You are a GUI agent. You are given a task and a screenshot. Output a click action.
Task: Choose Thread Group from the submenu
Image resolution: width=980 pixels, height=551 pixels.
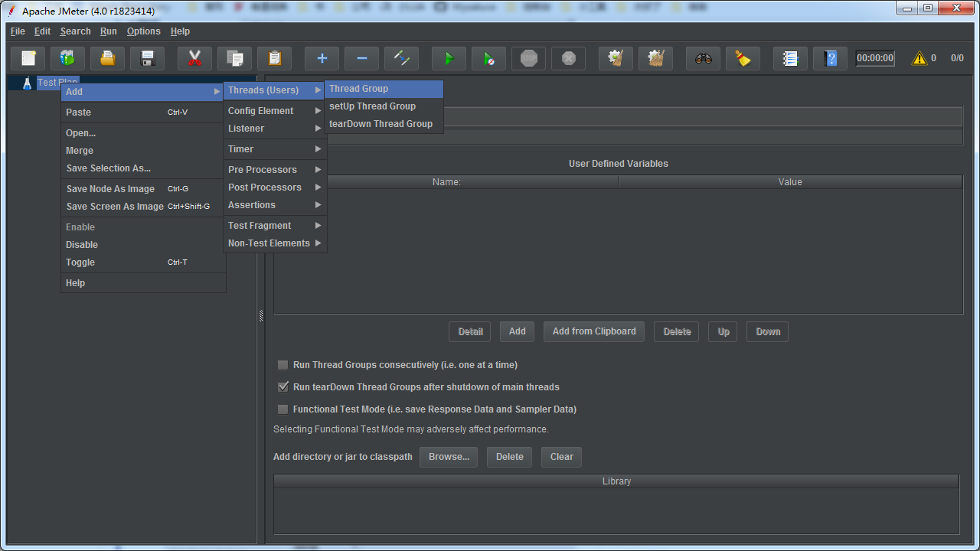pyautogui.click(x=384, y=89)
